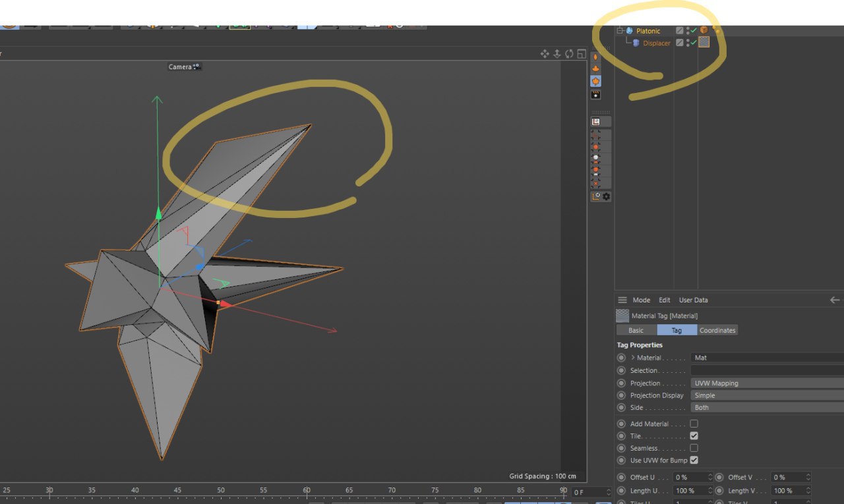The image size is (844, 504).
Task: Click the red X axis gizmo arrow
Action: pos(225,304)
